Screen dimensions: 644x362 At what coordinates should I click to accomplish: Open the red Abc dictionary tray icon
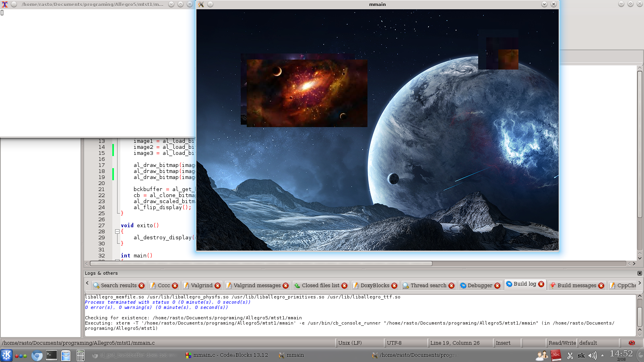coord(556,355)
